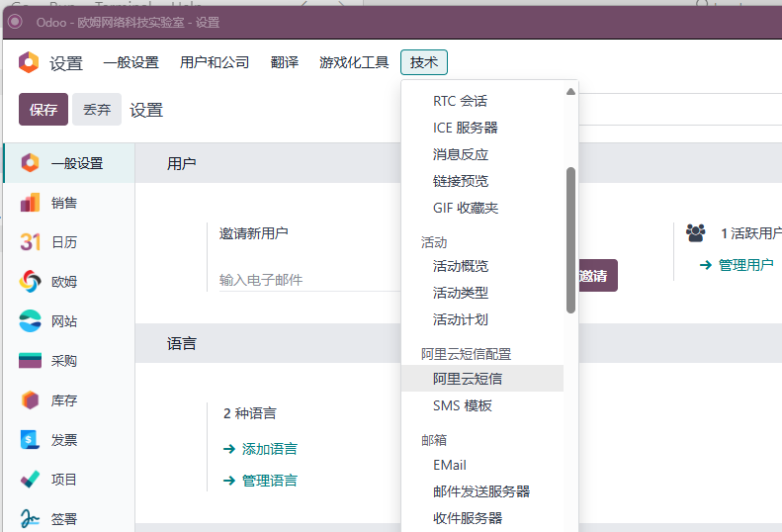Click the 邀请新用户 label
782x532 pixels.
(x=253, y=233)
